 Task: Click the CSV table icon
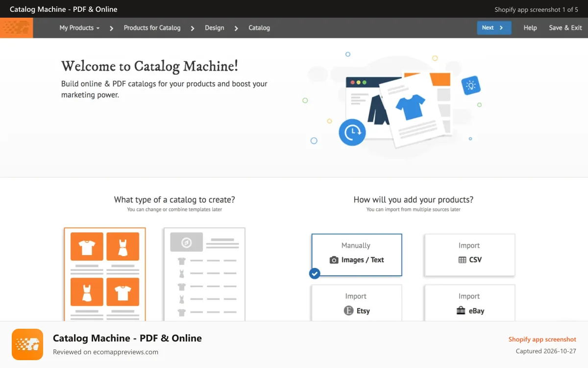click(462, 260)
